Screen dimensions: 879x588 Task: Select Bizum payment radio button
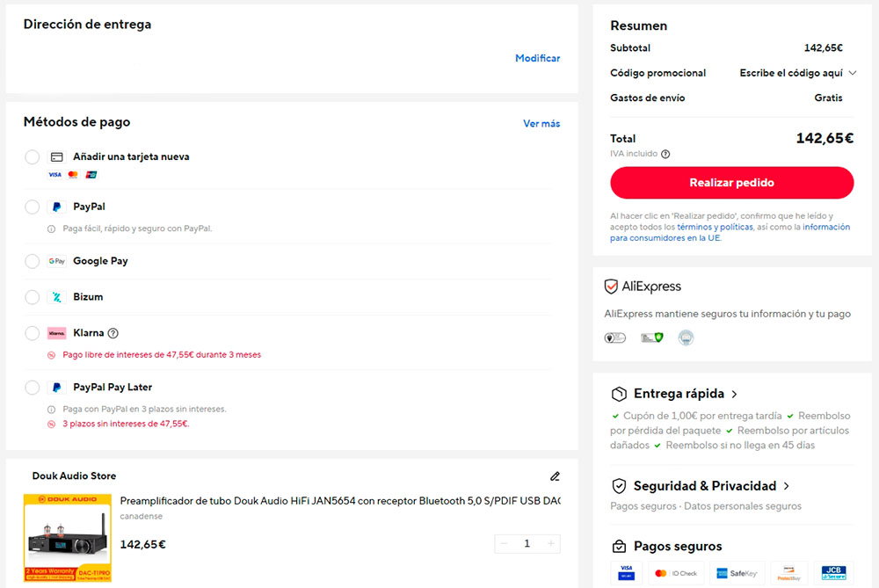32,297
